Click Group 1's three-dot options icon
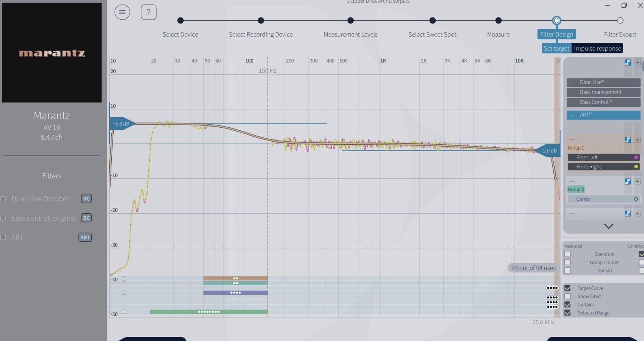The image size is (644, 341). click(x=572, y=140)
